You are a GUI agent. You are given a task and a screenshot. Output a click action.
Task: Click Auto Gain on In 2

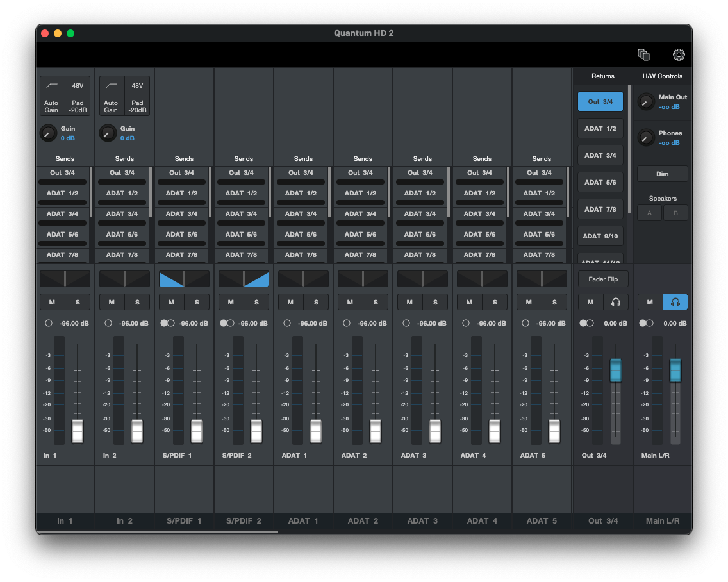[x=112, y=106]
